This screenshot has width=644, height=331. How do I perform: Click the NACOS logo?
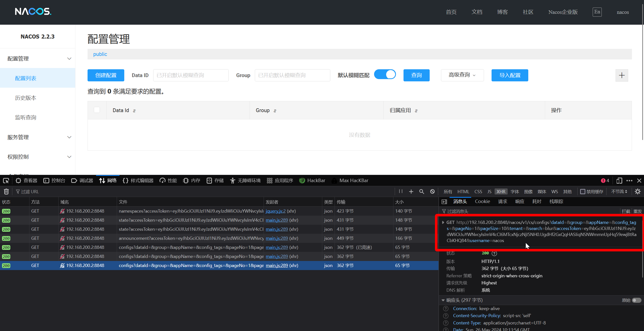[x=33, y=12]
